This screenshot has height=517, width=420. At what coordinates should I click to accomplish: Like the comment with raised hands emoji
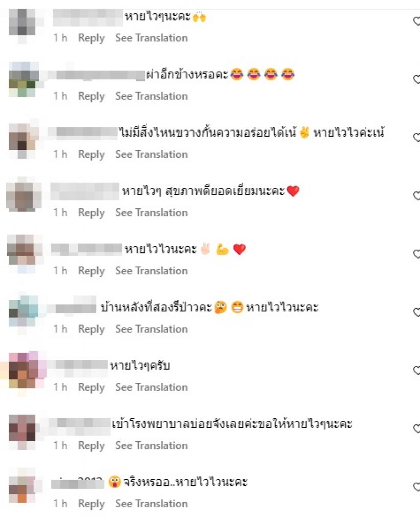[417, 21]
